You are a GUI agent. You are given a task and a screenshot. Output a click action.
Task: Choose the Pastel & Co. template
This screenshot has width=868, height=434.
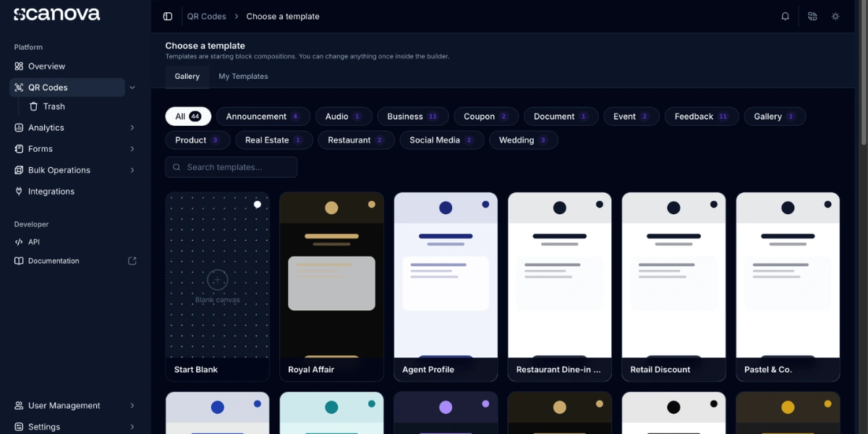click(788, 287)
